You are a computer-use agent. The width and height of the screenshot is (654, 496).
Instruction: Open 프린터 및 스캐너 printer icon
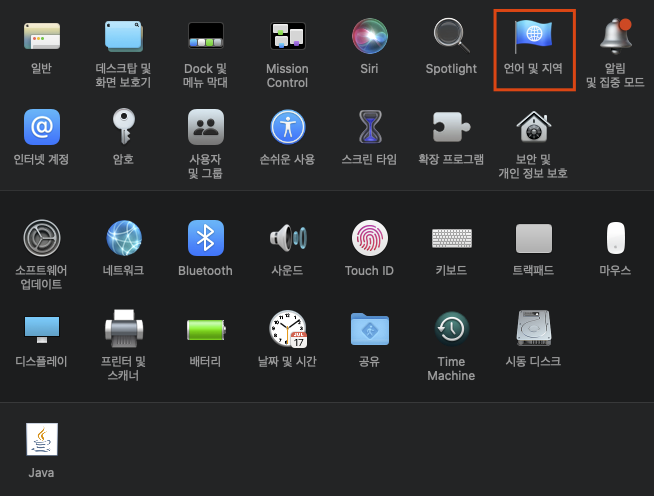(124, 329)
